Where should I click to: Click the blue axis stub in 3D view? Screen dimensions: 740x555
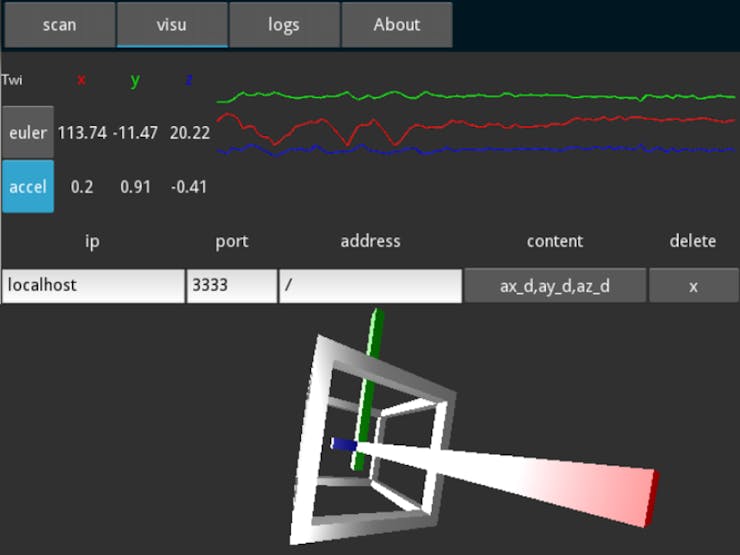[x=344, y=444]
